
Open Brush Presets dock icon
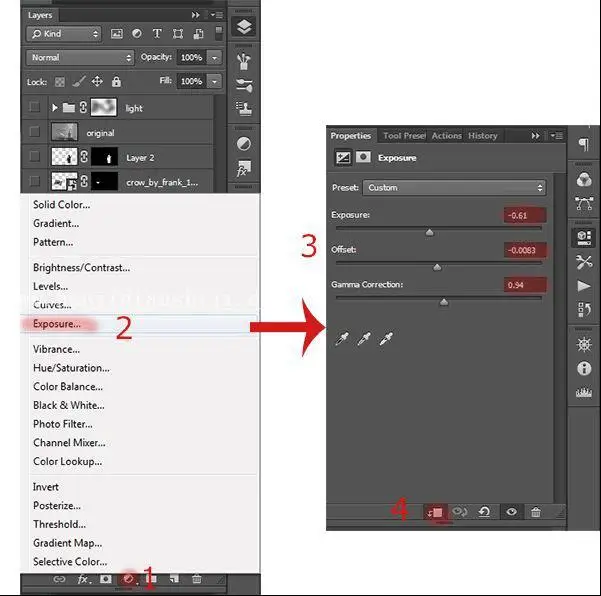(x=244, y=85)
